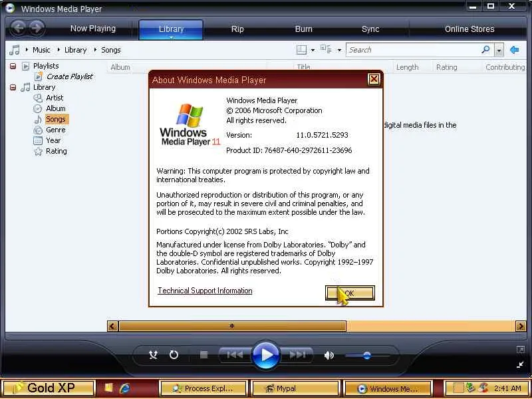Collapse the Playlists tree node
Image resolution: width=532 pixels, height=399 pixels.
tap(13, 66)
